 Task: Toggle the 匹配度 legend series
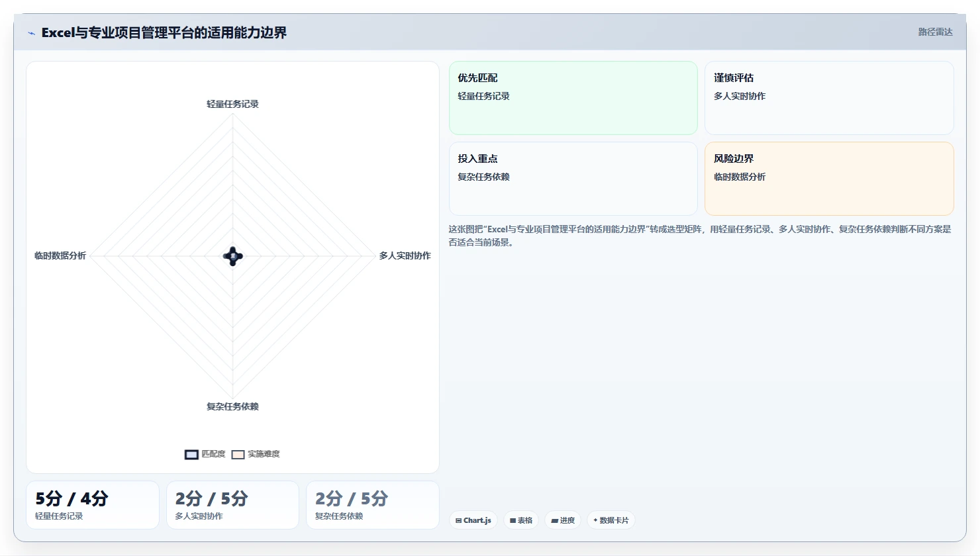coord(205,454)
